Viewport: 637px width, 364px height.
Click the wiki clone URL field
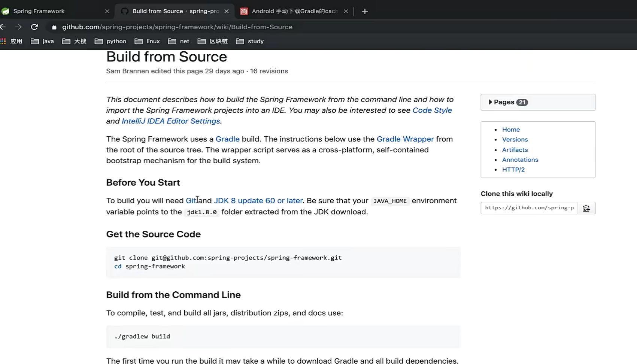[529, 208]
